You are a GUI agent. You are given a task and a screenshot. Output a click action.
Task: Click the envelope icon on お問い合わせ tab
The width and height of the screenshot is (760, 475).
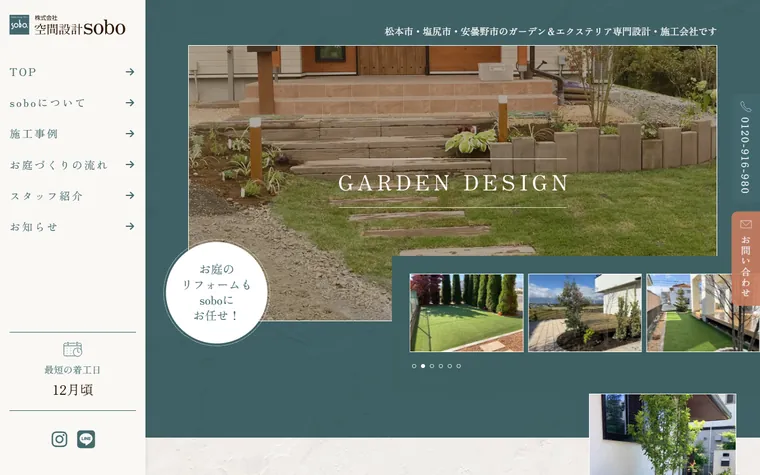pyautogui.click(x=745, y=224)
